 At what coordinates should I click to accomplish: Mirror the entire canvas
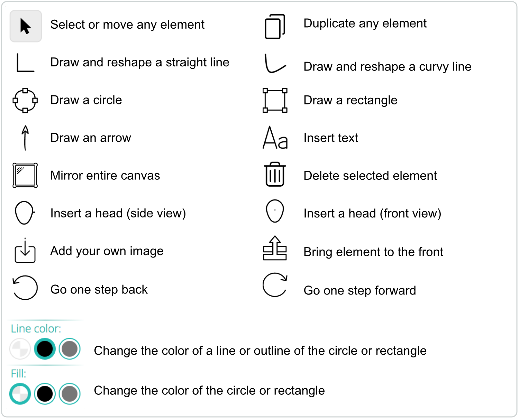pos(25,176)
